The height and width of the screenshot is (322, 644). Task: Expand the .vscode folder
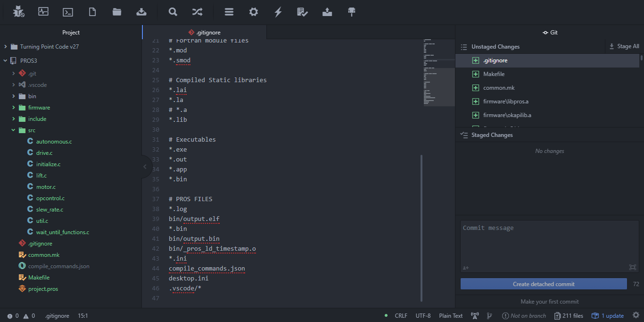point(14,85)
